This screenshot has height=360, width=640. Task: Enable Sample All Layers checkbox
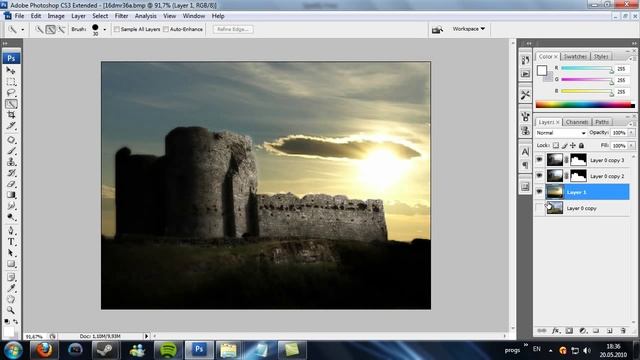[117, 29]
